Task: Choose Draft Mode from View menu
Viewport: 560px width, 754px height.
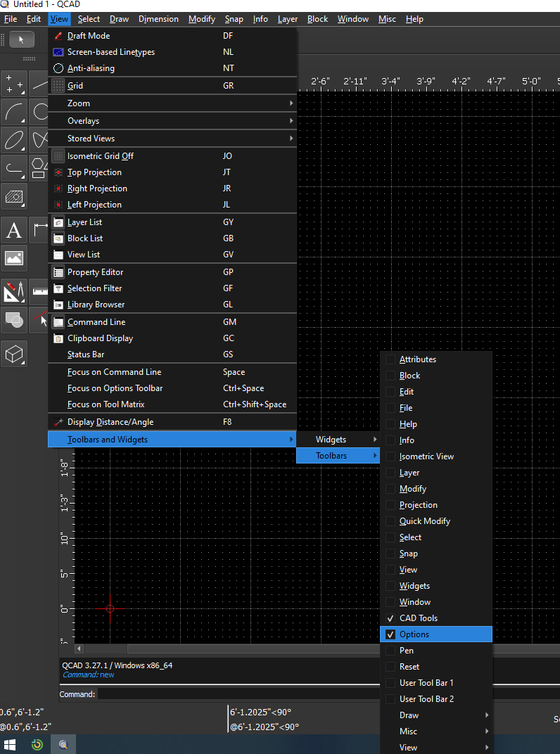Action: [x=89, y=36]
